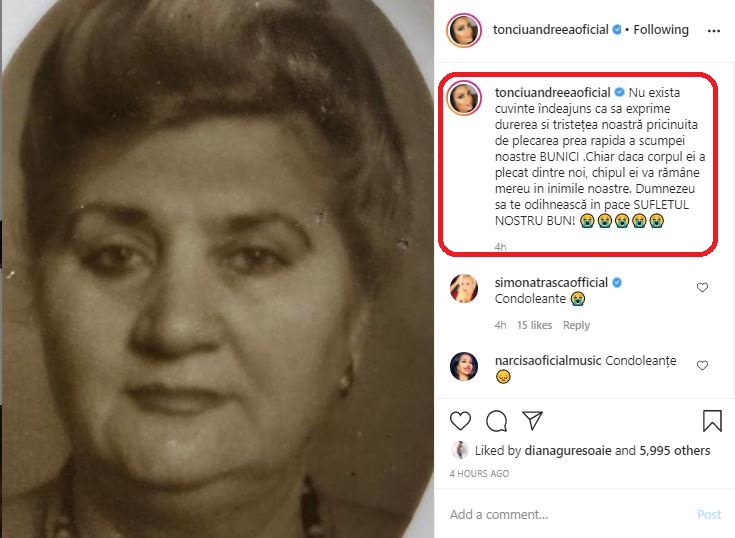Like simonatrascaofficial's comment
Image resolution: width=735 pixels, height=538 pixels.
point(702,288)
